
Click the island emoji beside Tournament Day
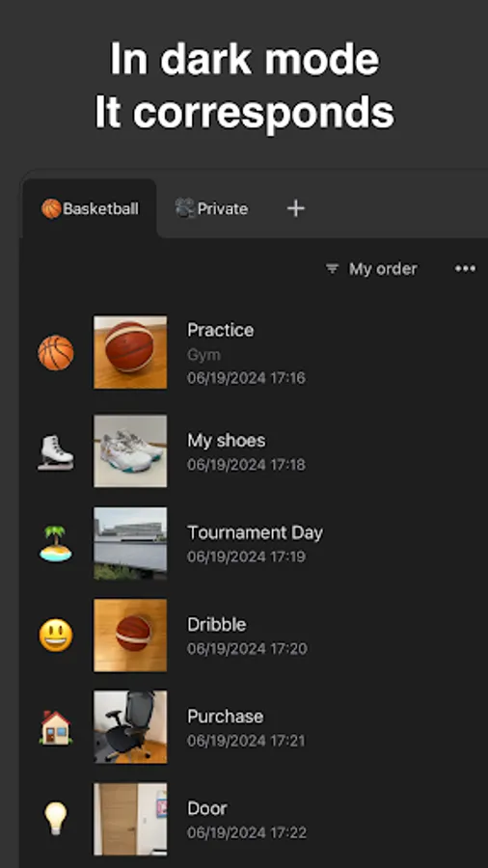[56, 544]
